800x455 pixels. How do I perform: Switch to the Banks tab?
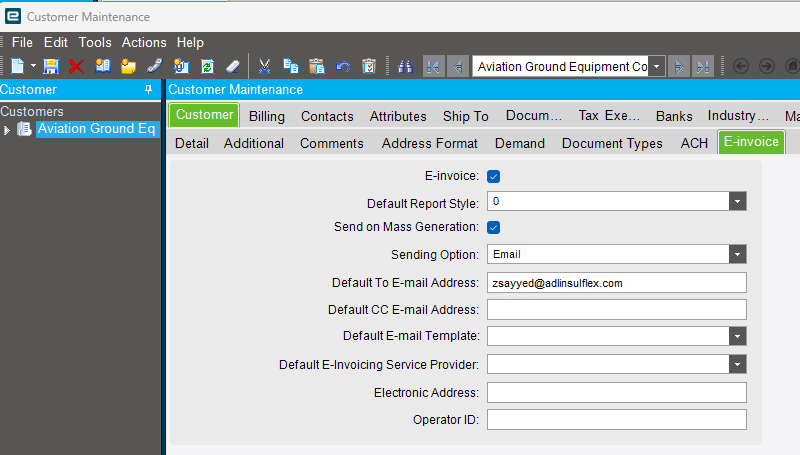[674, 116]
